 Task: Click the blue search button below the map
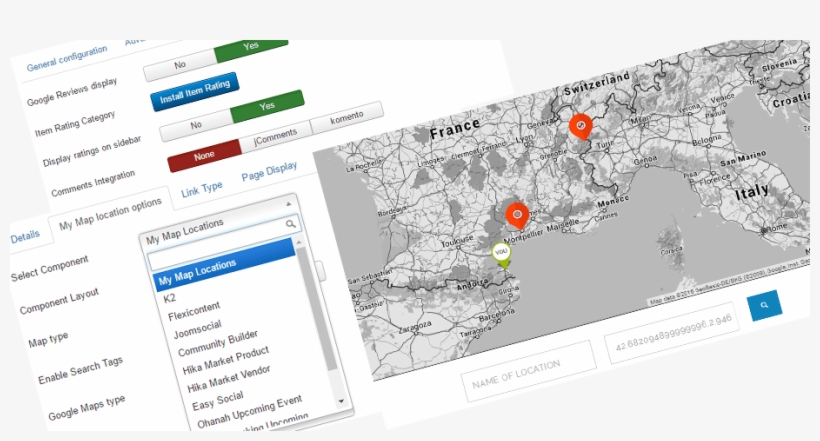(765, 305)
